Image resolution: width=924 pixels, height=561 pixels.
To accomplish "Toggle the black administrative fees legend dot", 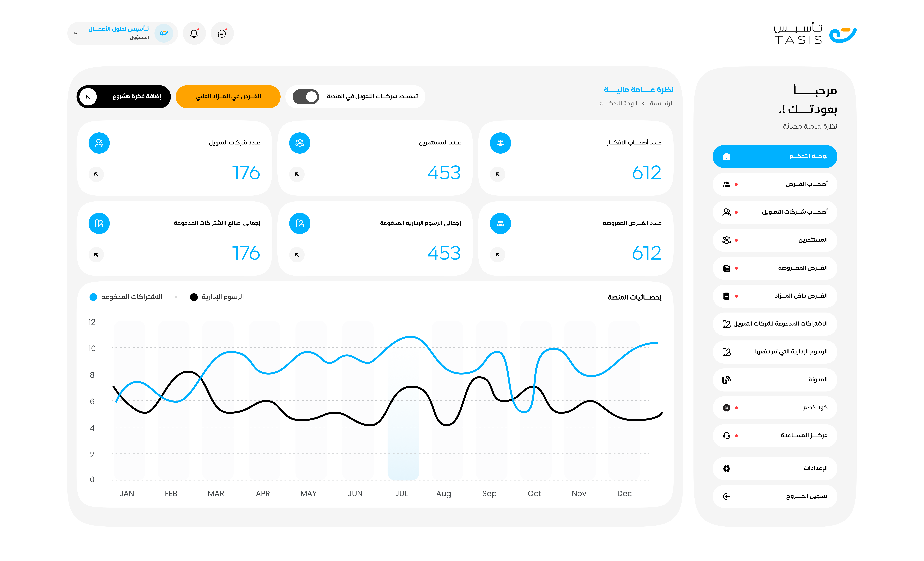I will [x=194, y=297].
